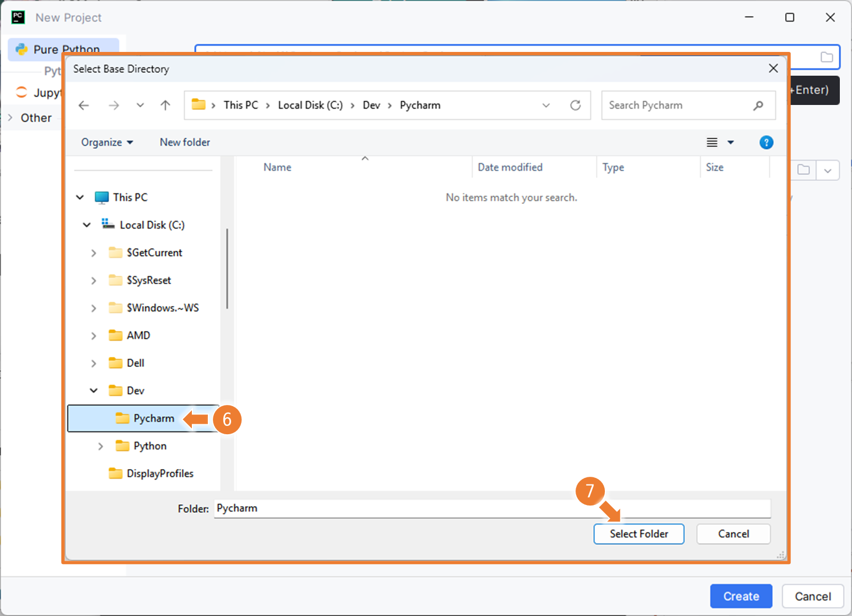The width and height of the screenshot is (852, 616).
Task: Select This PC in navigation tree
Action: point(130,197)
